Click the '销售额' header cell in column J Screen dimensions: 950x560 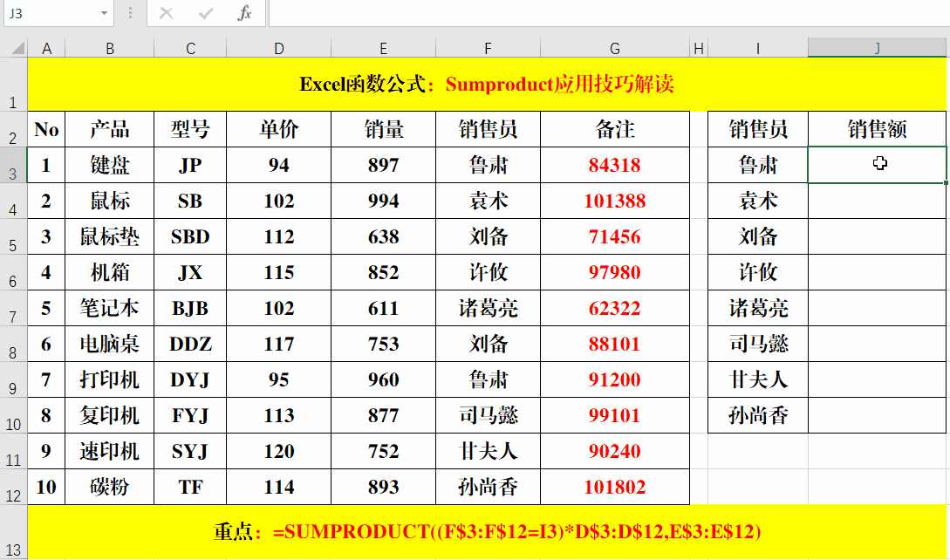878,129
